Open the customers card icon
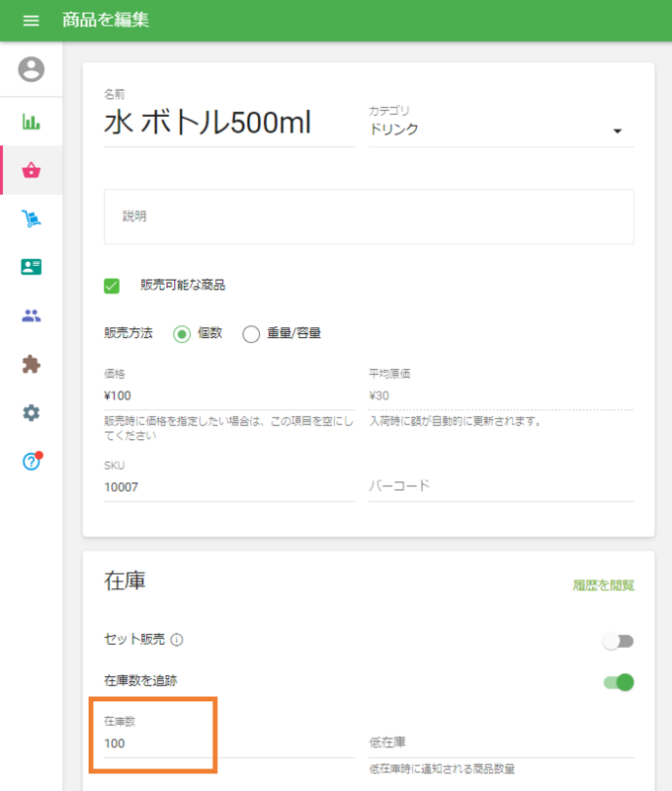Image resolution: width=672 pixels, height=791 pixels. 31,267
